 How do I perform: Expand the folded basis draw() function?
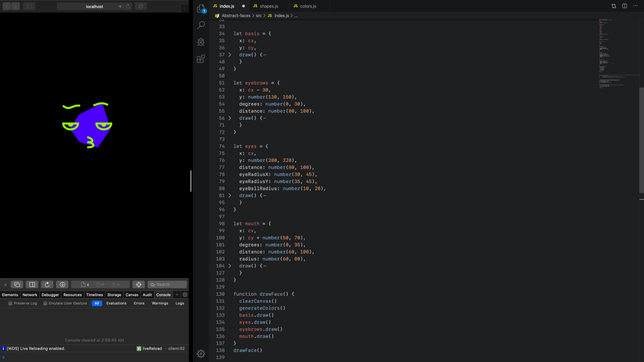pyautogui.click(x=229, y=54)
